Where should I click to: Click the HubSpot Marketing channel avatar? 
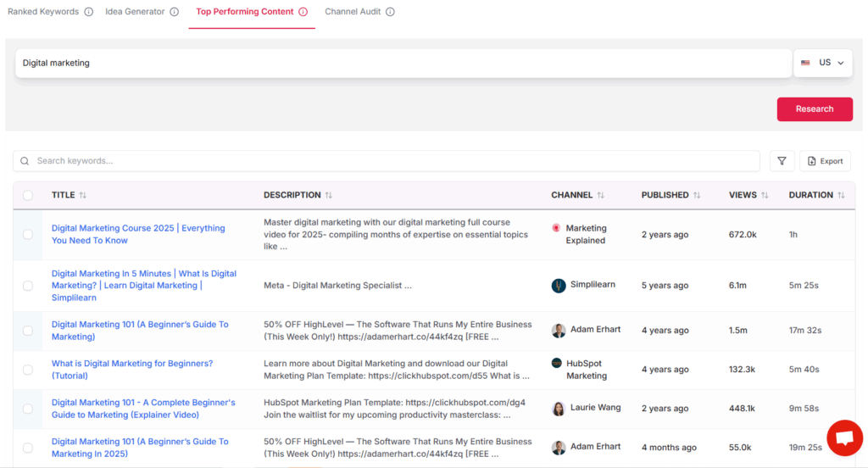coord(556,364)
